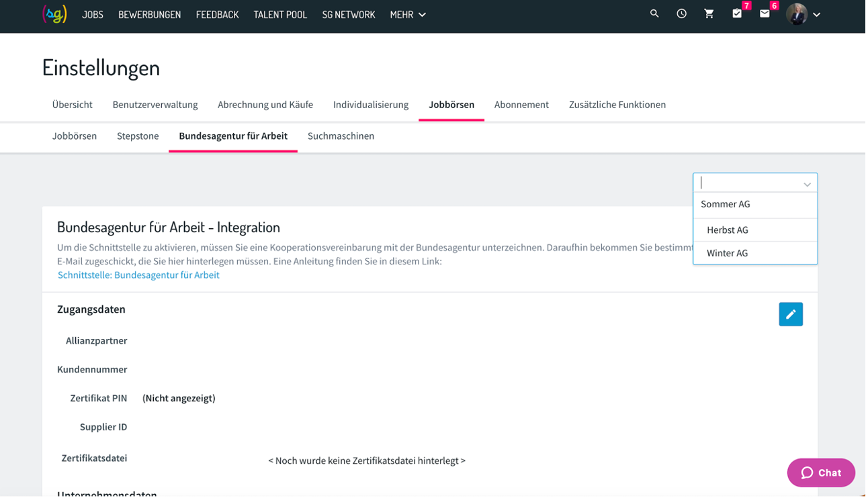Select the Bundesagentur für Arbeit sub-tab
The width and height of the screenshot is (868, 498).
point(233,136)
